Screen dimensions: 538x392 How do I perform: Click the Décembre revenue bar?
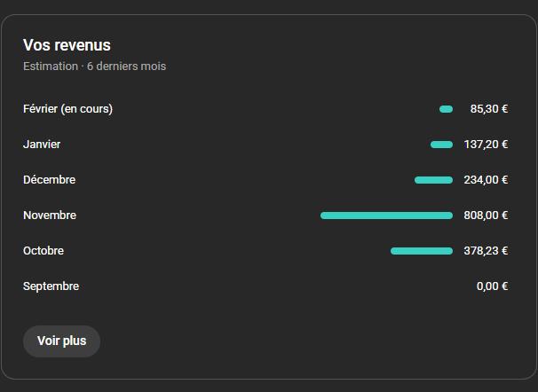[x=433, y=180]
